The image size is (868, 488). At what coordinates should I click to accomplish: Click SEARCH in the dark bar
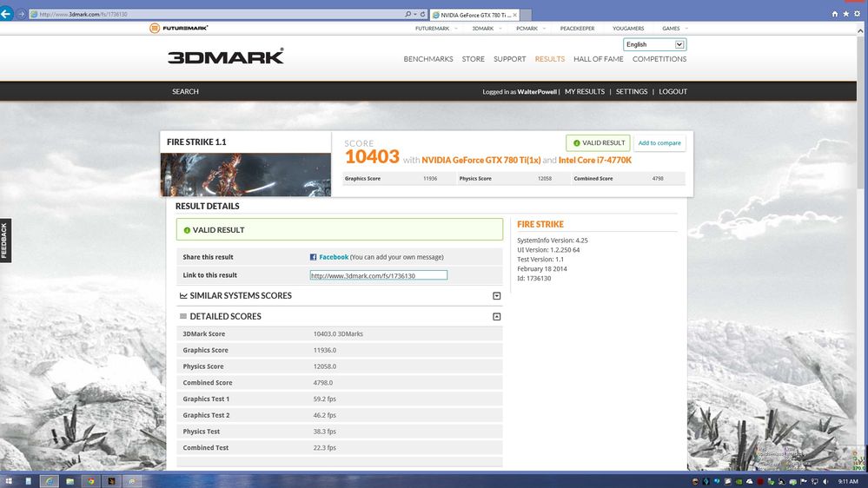[x=185, y=91]
